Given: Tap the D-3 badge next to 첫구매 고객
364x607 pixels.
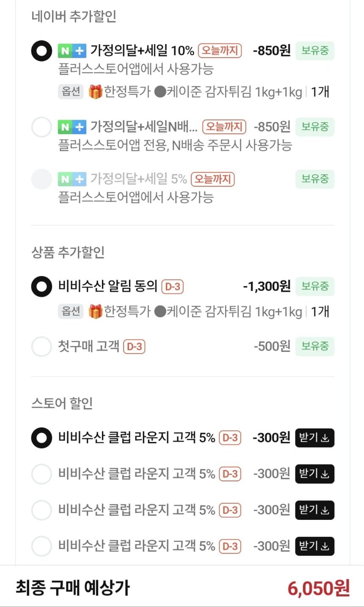Looking at the screenshot, I should pyautogui.click(x=134, y=347).
